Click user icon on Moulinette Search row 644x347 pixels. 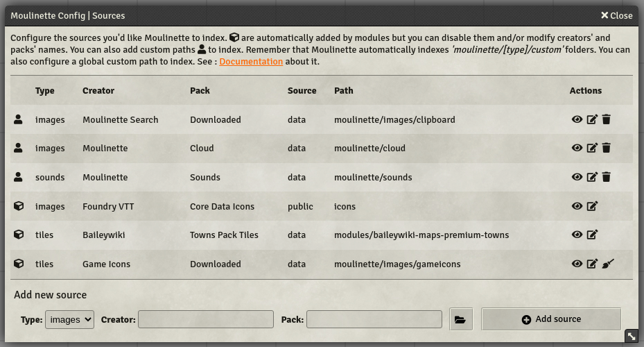(x=18, y=119)
